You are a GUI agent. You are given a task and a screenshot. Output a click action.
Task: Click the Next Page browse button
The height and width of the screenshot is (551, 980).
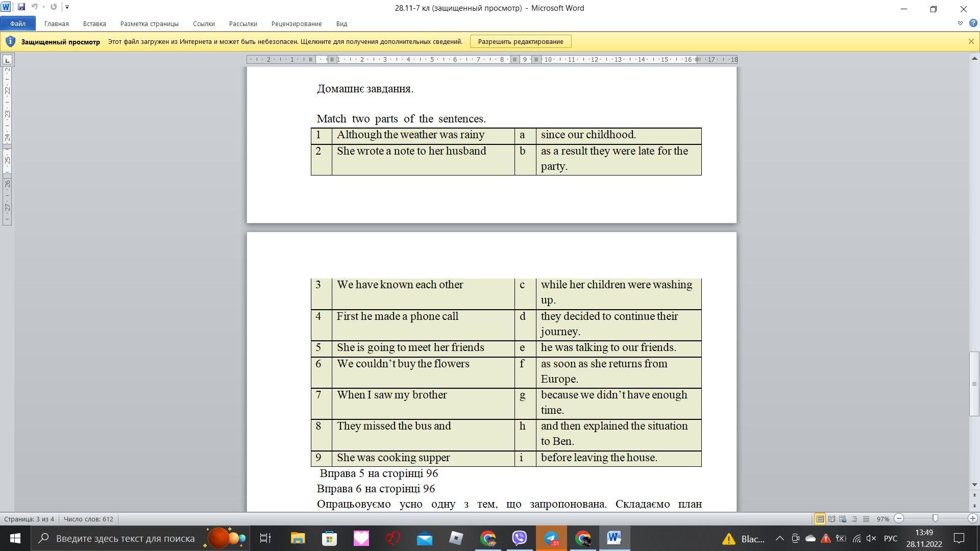[974, 507]
